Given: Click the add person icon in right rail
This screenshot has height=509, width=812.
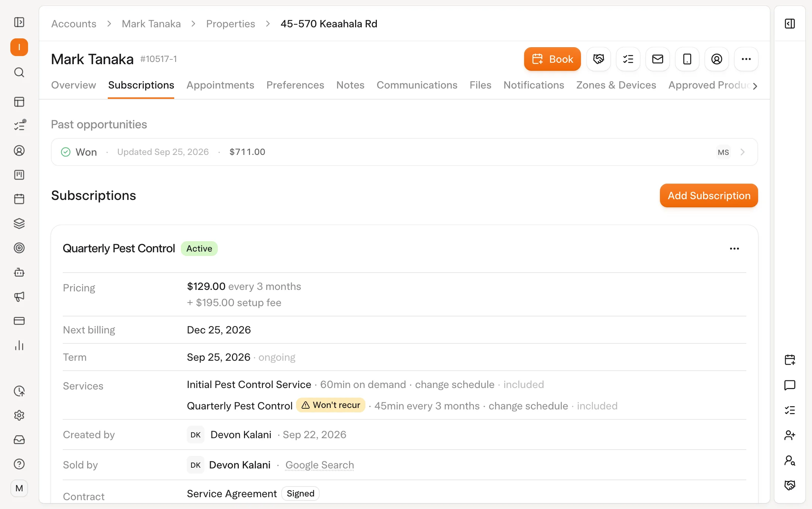Looking at the screenshot, I should (x=790, y=435).
